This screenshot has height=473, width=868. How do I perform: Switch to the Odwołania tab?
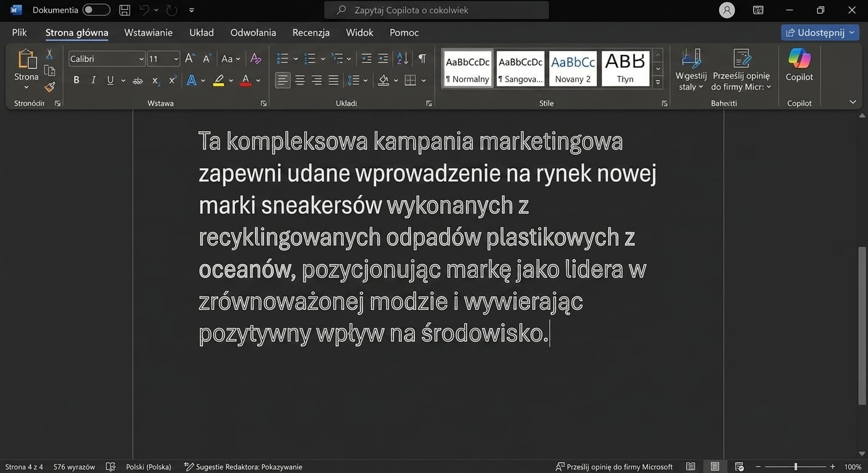pos(253,33)
